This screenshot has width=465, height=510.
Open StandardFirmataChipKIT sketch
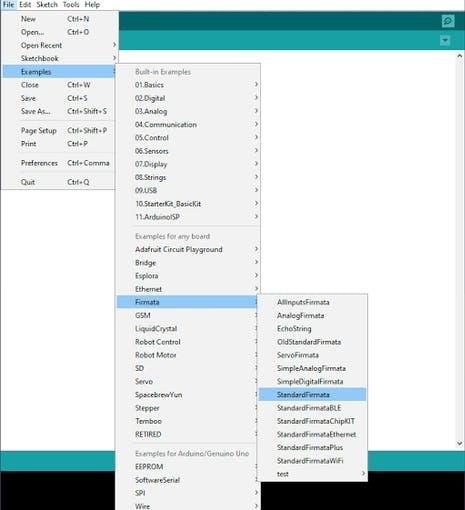coord(313,421)
